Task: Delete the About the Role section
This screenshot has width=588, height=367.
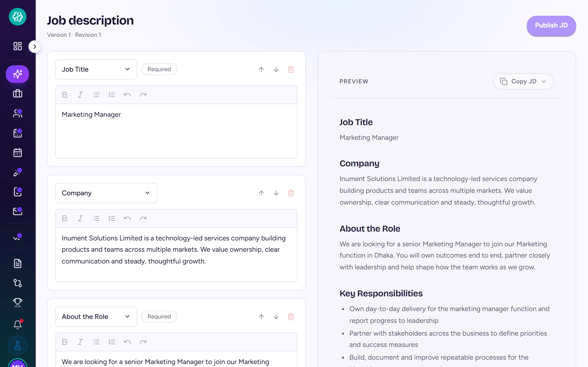Action: pos(291,317)
